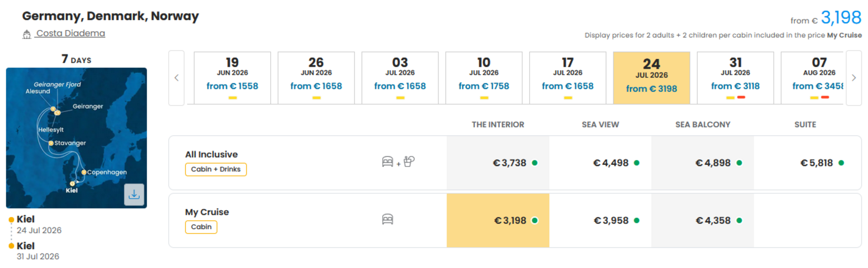Download the itinerary map image
The width and height of the screenshot is (868, 268).
point(134,194)
